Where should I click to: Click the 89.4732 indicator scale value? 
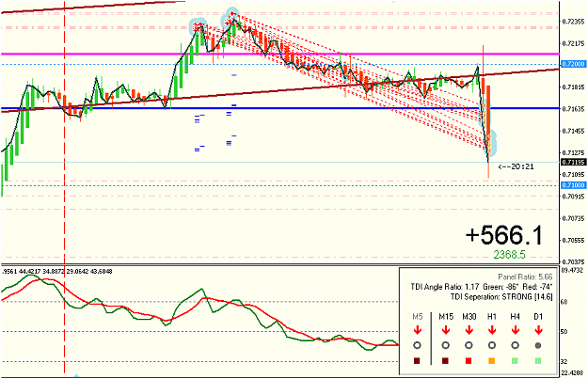coord(573,270)
